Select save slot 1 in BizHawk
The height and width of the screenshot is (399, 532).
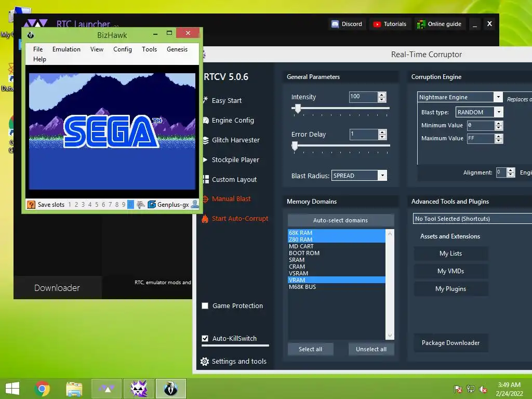click(70, 204)
